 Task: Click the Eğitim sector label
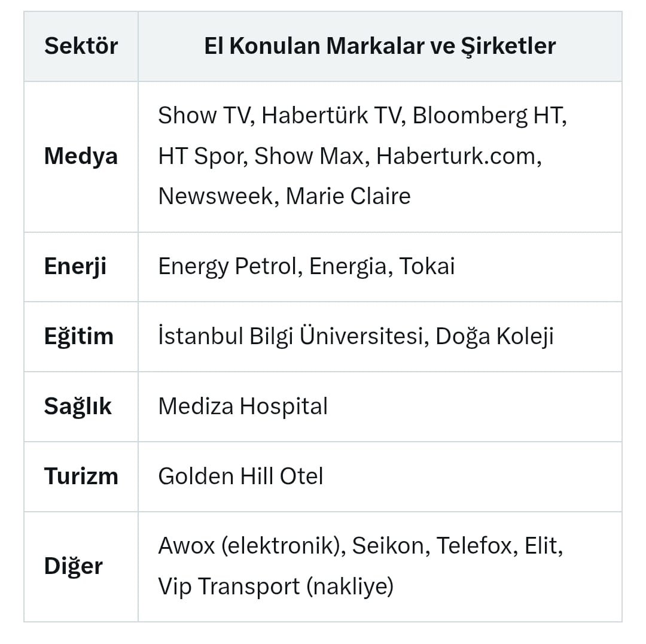point(78,336)
